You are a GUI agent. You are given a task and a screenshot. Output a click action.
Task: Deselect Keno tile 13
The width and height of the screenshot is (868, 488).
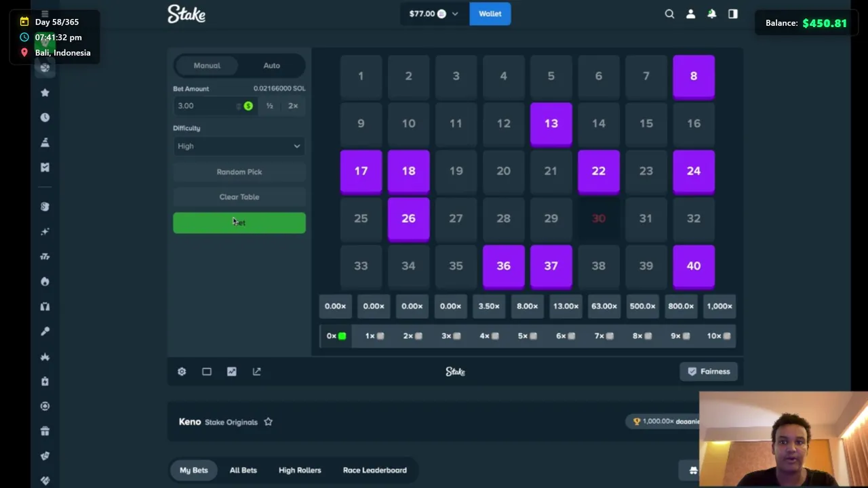click(551, 124)
